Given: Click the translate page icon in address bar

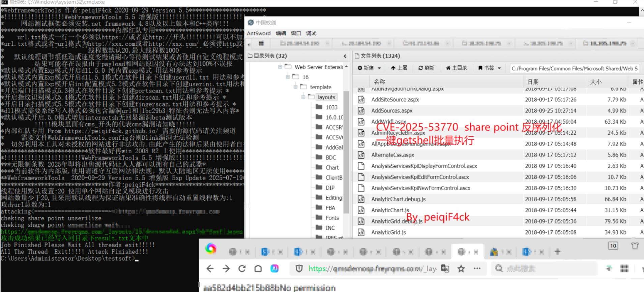Looking at the screenshot, I should [445, 268].
